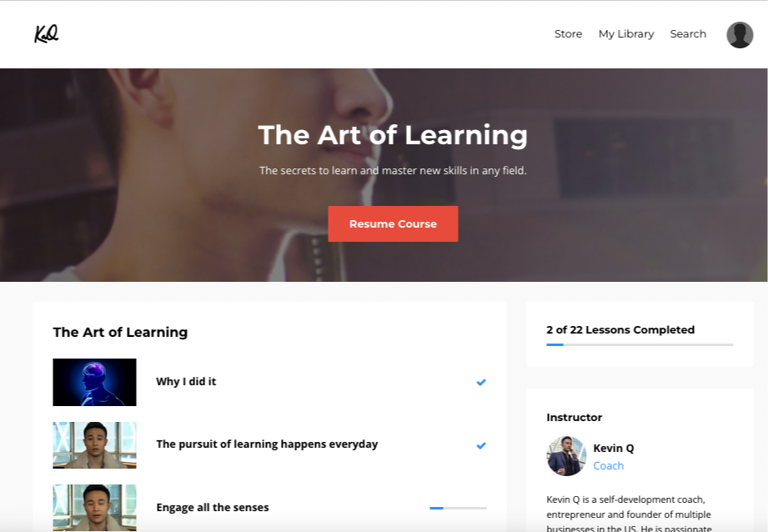Open the Engage all the senses thumbnail
Image resolution: width=768 pixels, height=532 pixels.
(x=94, y=508)
